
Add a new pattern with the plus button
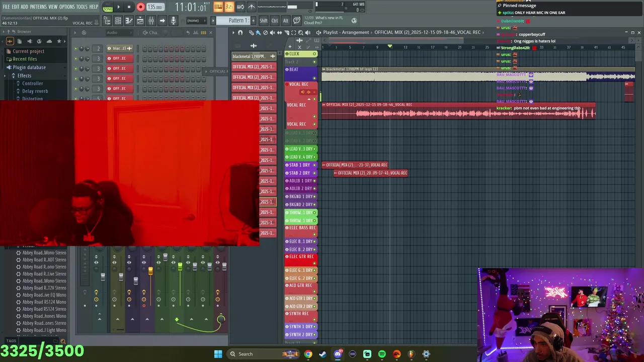click(254, 21)
